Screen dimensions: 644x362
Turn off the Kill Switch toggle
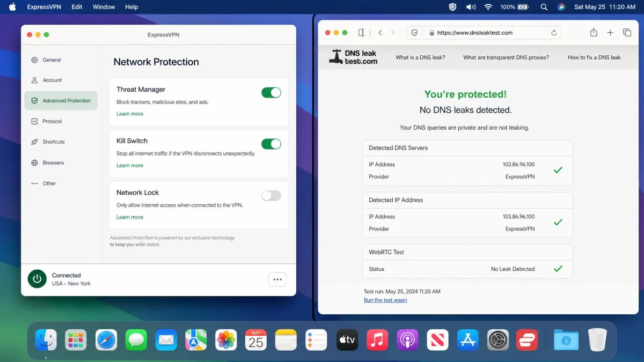(x=271, y=144)
